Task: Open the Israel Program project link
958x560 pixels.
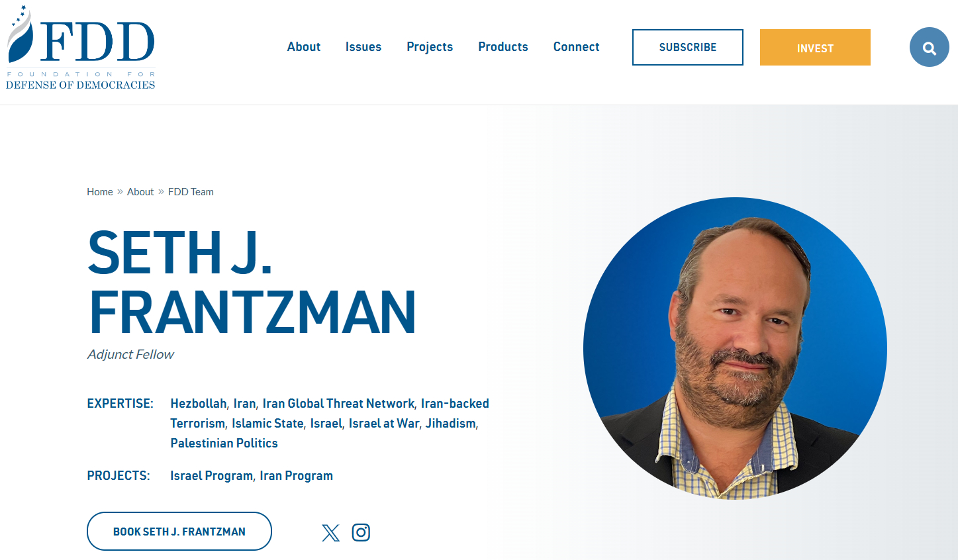Action: click(x=211, y=475)
